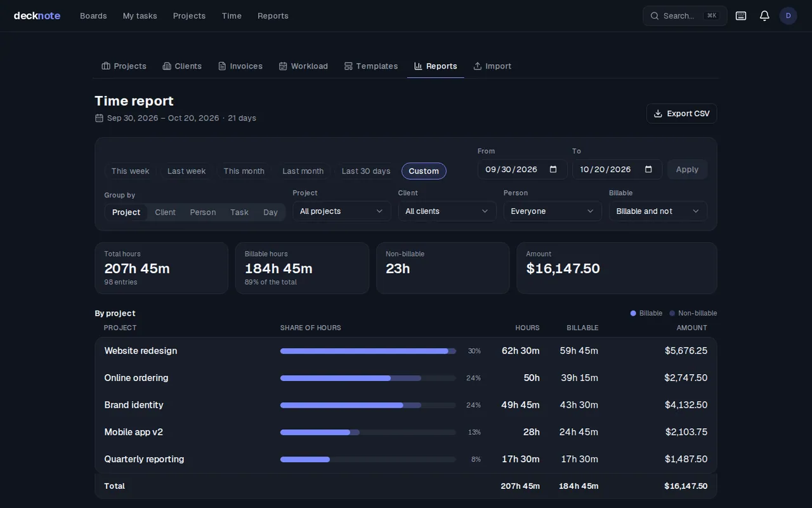Click the magnifier icon in search box
This screenshot has height=508, width=812.
coord(655,16)
